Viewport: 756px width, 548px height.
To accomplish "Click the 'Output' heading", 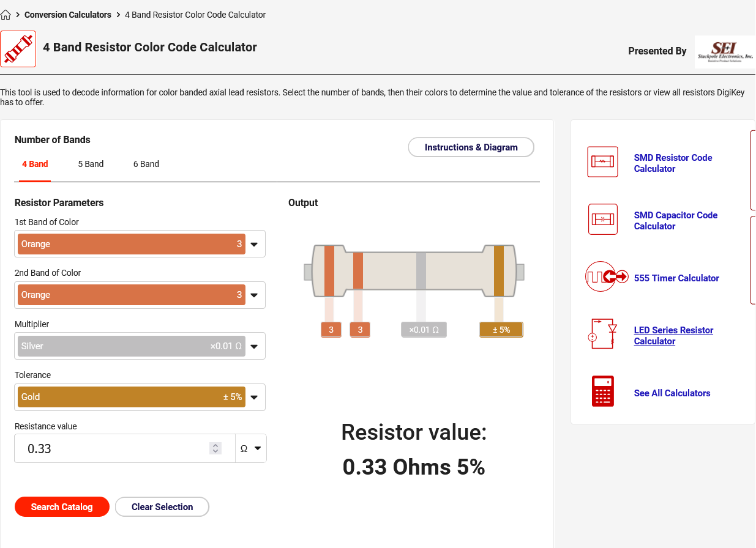I will [303, 202].
